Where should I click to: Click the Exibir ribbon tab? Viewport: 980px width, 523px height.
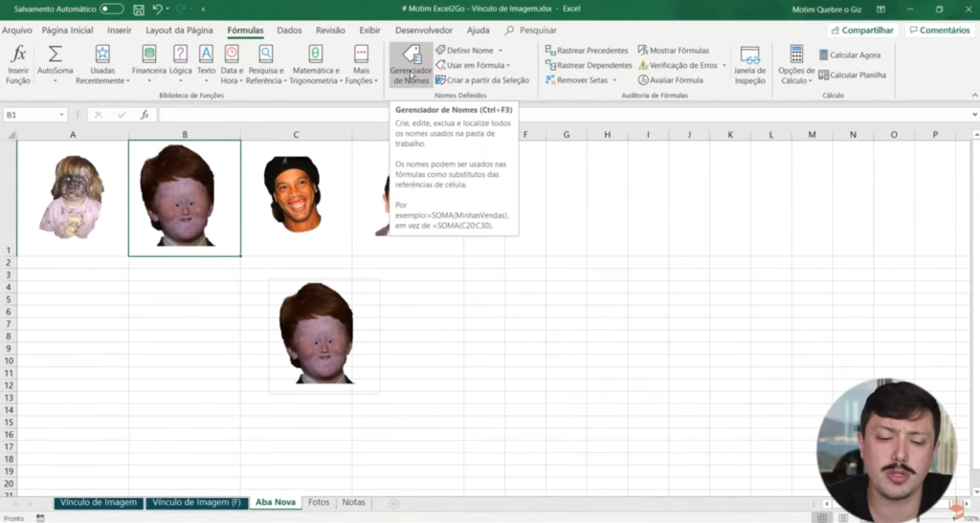[x=370, y=30]
